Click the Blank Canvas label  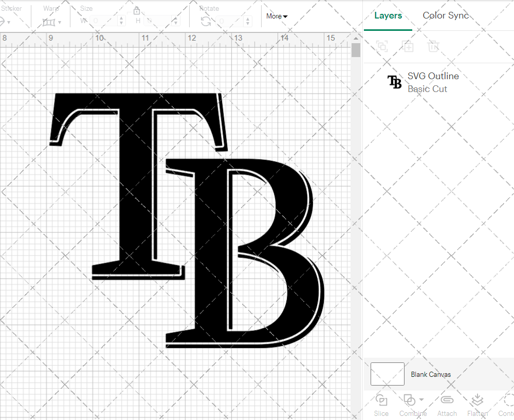(431, 374)
